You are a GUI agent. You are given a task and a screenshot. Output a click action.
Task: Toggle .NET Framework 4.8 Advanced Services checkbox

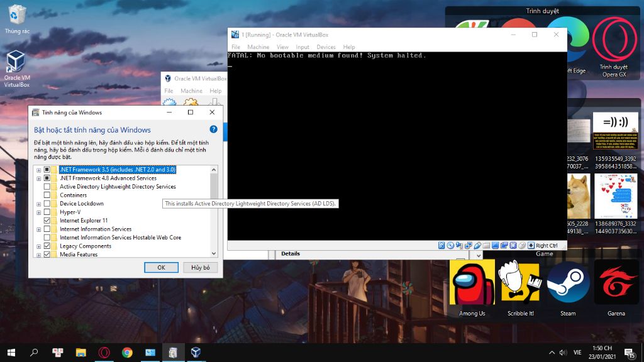click(47, 178)
